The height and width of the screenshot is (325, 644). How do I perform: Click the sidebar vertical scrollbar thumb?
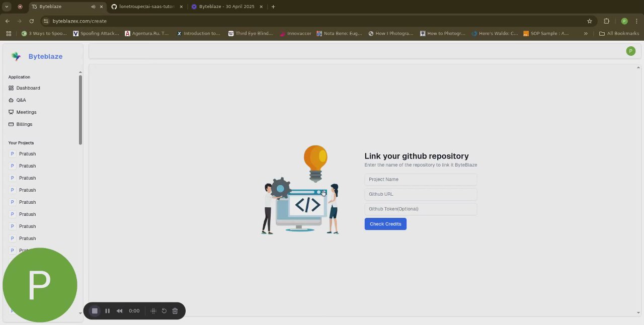[x=80, y=110]
